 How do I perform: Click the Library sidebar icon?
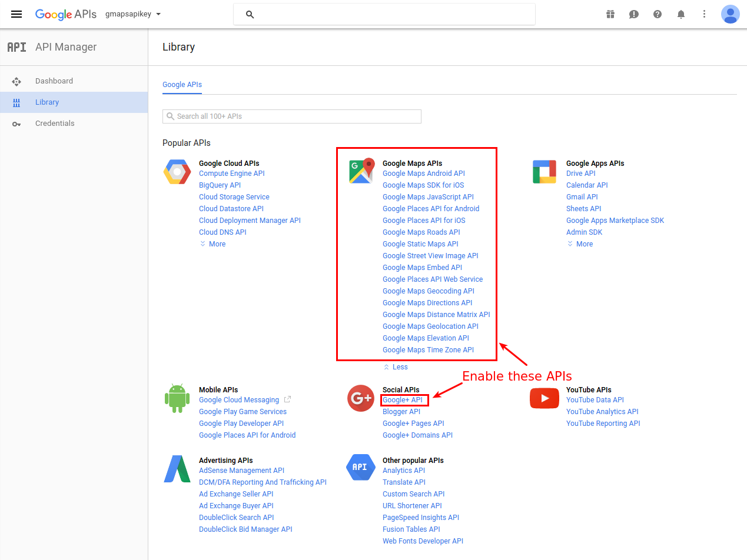point(16,102)
